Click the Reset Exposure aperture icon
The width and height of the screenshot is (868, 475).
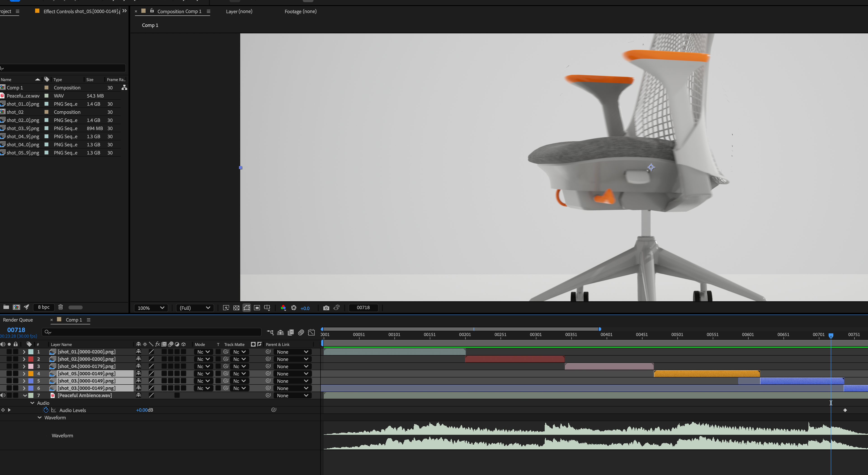[293, 308]
